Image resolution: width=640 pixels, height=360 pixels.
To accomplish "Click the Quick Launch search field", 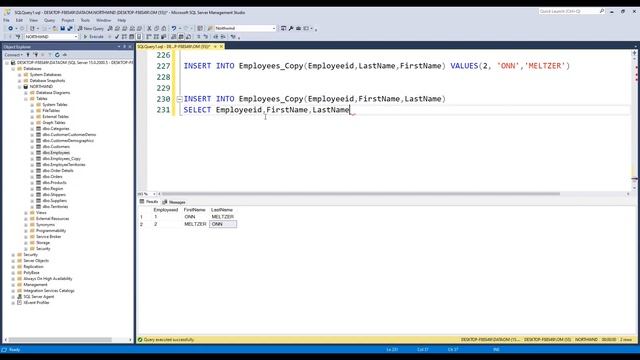I will tap(571, 11).
